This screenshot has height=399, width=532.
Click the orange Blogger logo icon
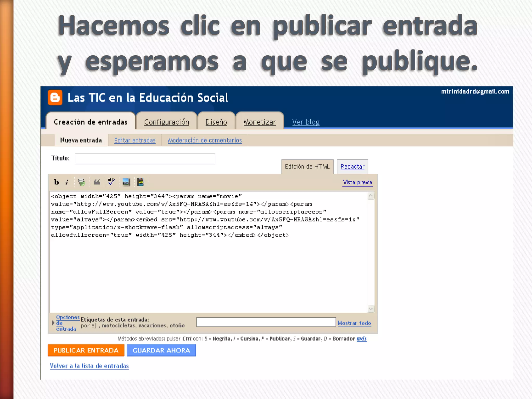(55, 98)
